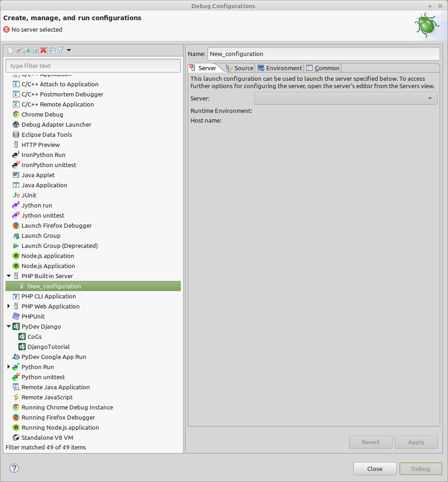The image size is (448, 482).
Task: Select 'Running Firefox Debugger' entry
Action: pyautogui.click(x=58, y=417)
